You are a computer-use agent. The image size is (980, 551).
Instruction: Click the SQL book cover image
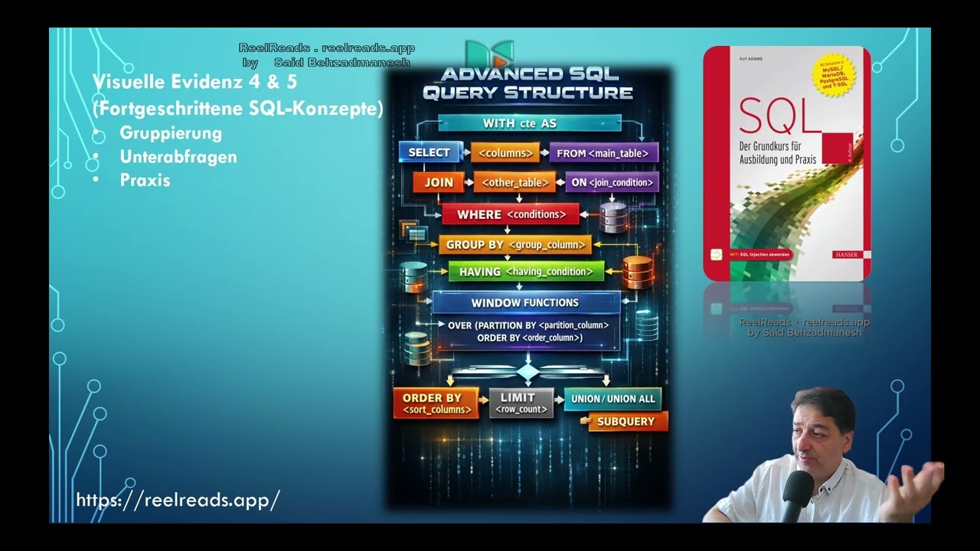tap(787, 163)
